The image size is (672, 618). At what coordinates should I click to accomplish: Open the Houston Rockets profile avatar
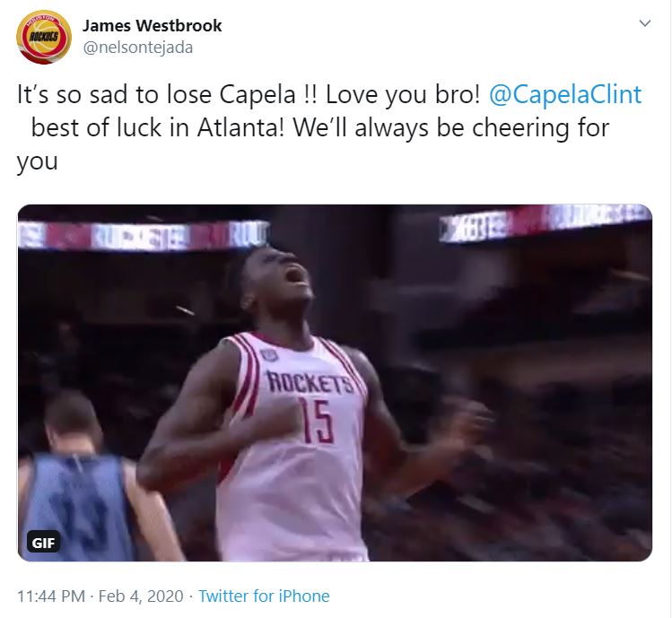(44, 38)
